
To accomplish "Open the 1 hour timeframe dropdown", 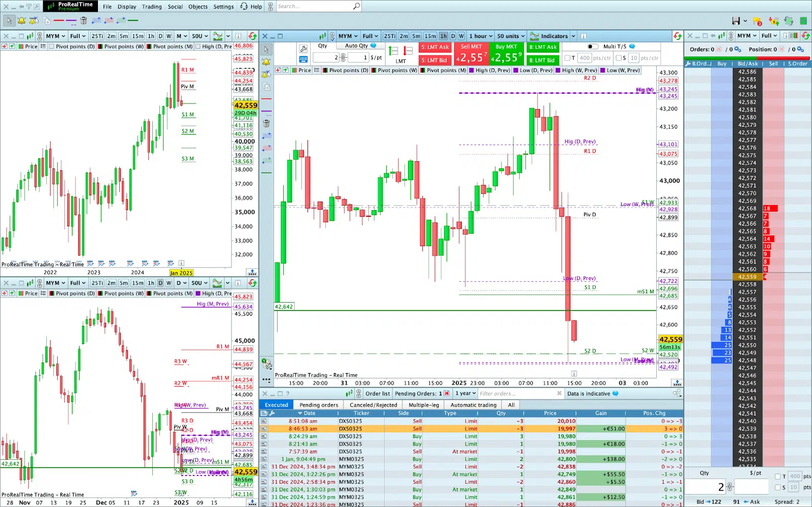I will 479,36.
